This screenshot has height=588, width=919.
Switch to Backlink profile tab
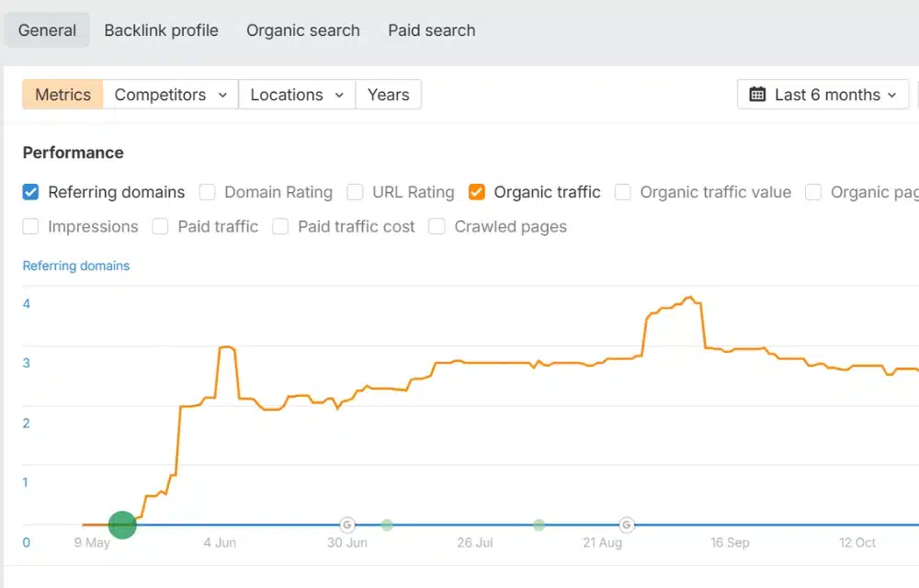(x=161, y=30)
